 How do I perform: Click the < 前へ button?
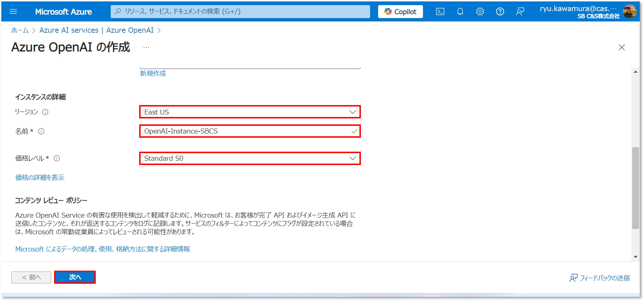click(31, 277)
